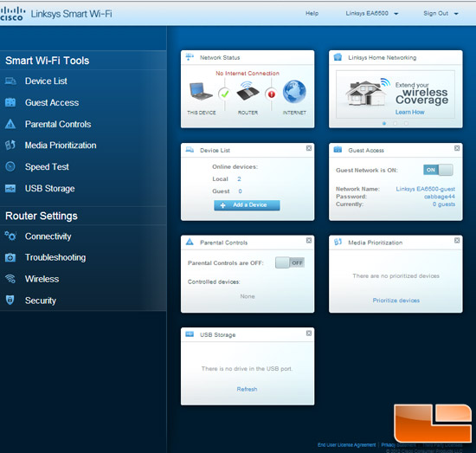Viewport: 476px width, 453px height.
Task: Close the Device List widget
Action: pyautogui.click(x=309, y=148)
